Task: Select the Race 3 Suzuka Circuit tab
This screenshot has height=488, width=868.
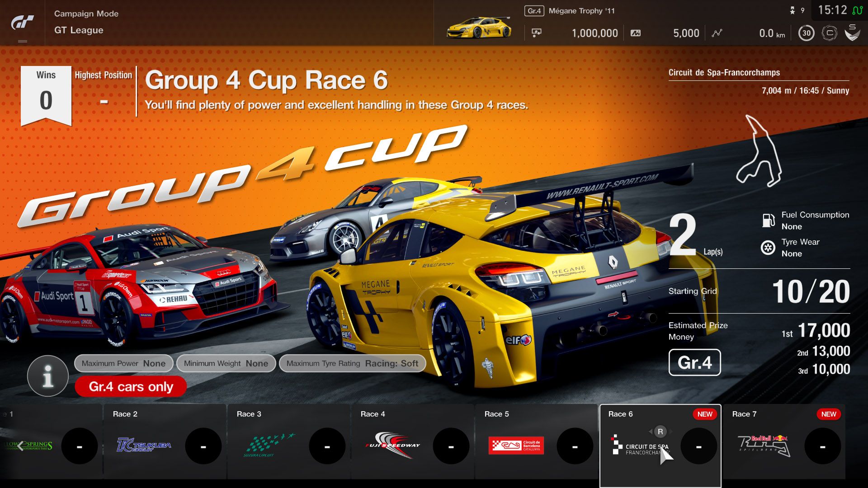Action: pos(288,441)
